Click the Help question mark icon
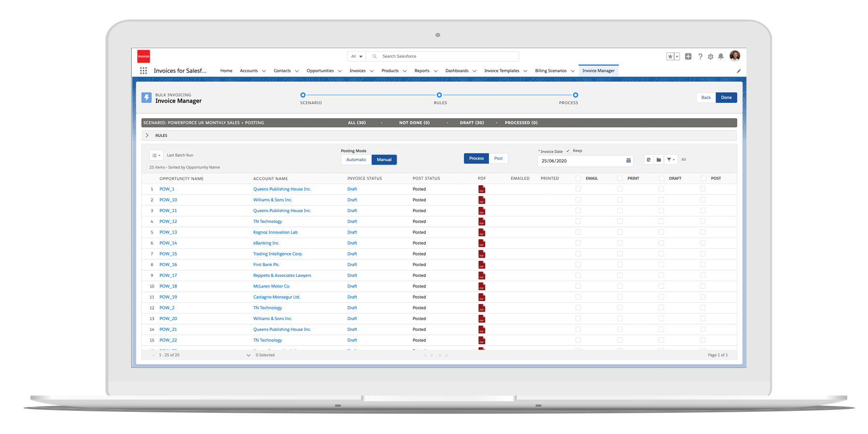 [700, 56]
